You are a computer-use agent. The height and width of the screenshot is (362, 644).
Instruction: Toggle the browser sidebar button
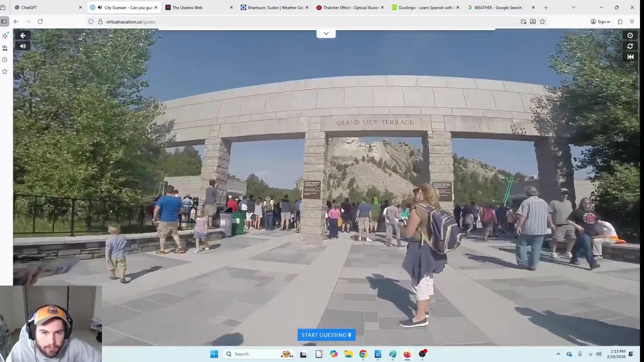(4, 22)
